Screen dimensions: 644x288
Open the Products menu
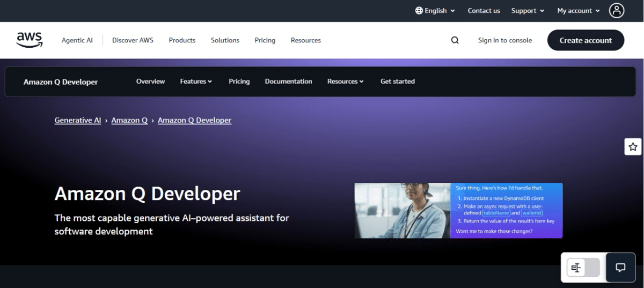click(182, 40)
